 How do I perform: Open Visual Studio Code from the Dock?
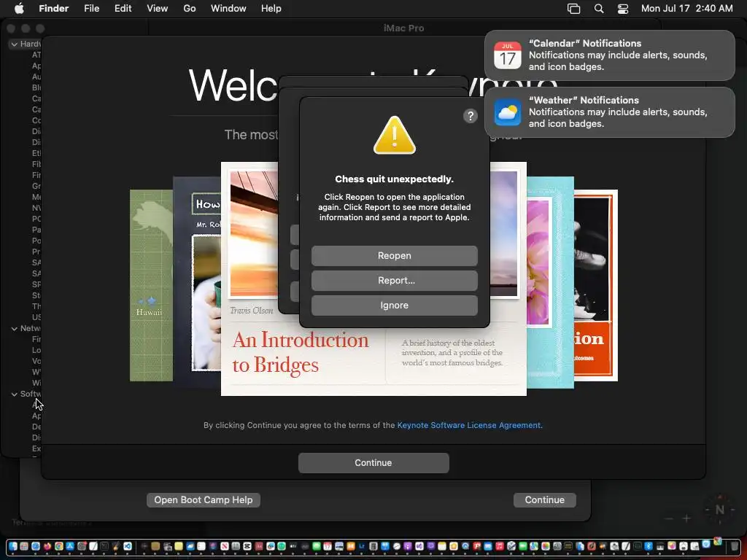[x=127, y=546]
